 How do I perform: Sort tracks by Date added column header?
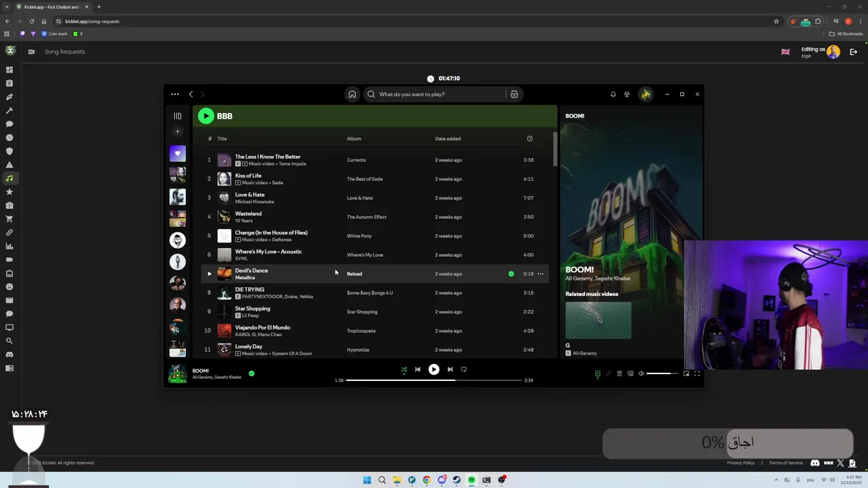tap(448, 139)
